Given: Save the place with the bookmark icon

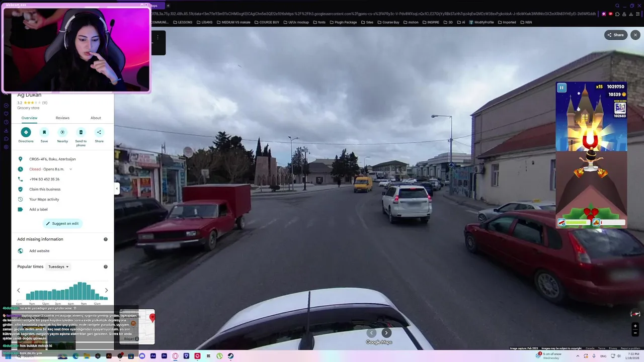Looking at the screenshot, I should click(44, 132).
